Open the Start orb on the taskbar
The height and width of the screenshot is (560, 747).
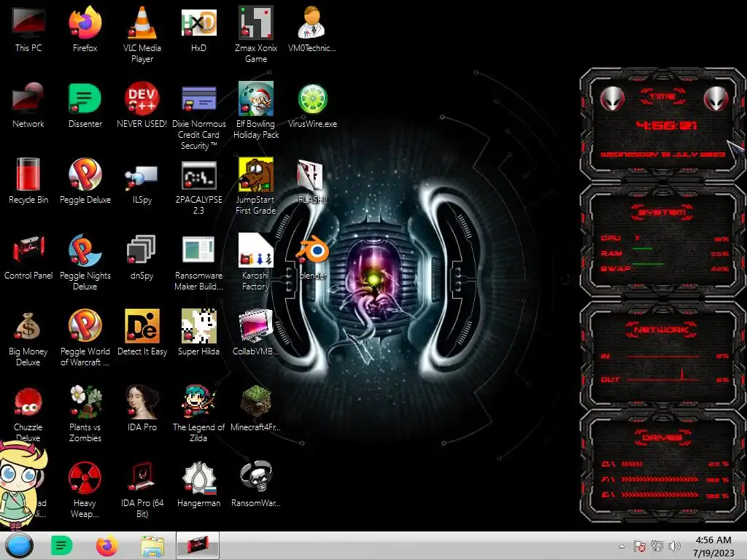pyautogui.click(x=20, y=545)
